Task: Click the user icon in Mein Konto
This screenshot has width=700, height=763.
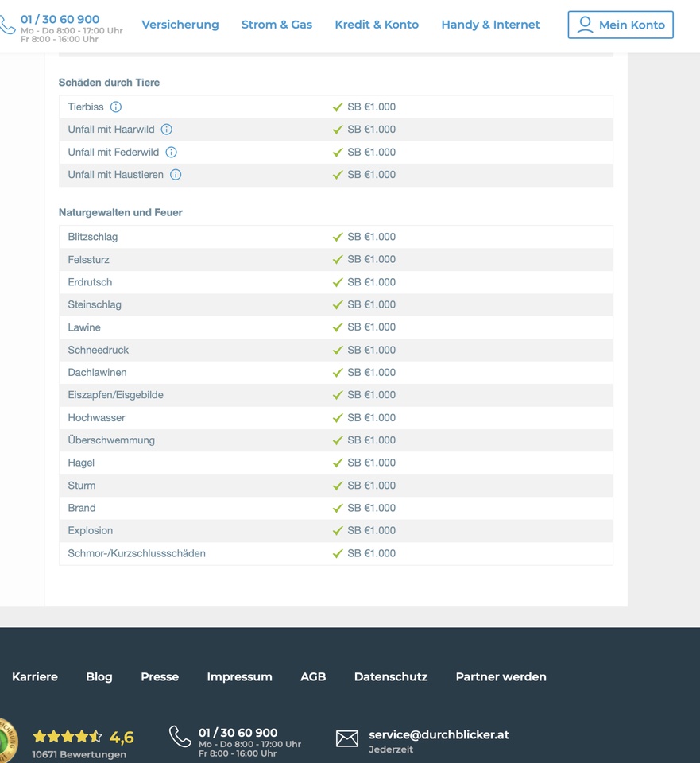Action: point(586,25)
